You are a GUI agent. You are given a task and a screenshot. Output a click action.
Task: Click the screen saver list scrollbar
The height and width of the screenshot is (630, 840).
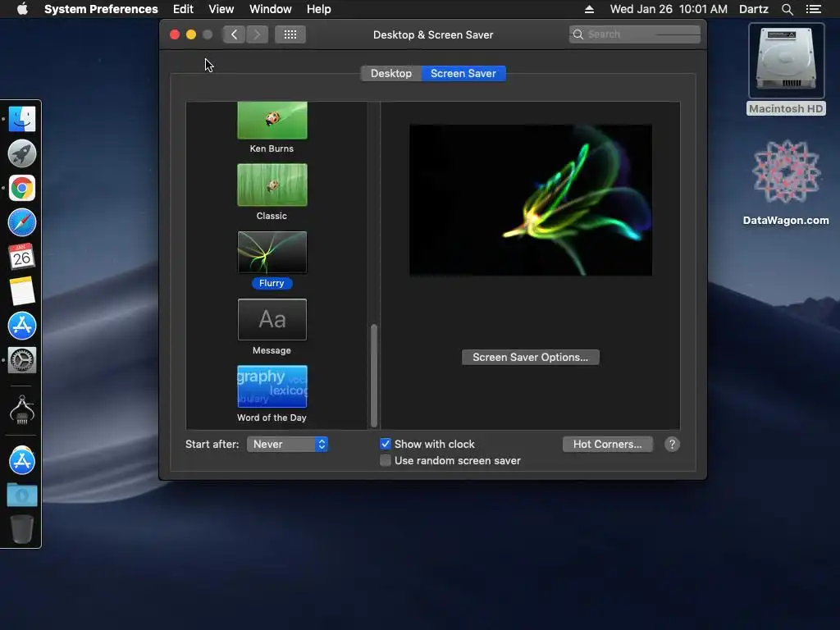coord(374,375)
